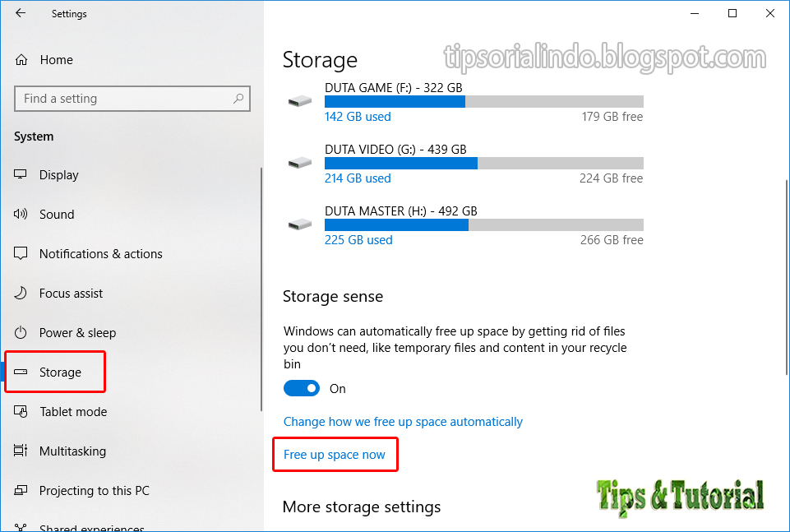The height and width of the screenshot is (532, 790).
Task: Open Notifications & actions settings
Action: pos(101,254)
